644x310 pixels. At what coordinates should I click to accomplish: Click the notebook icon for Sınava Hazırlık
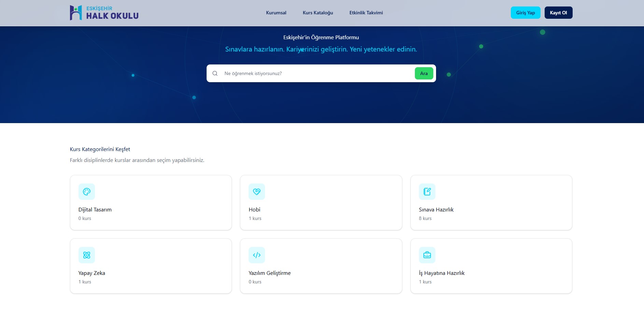427,192
